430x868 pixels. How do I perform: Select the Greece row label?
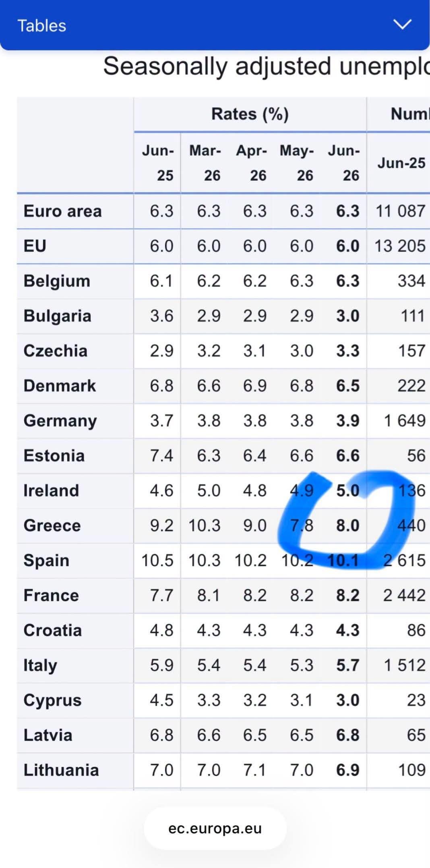click(x=52, y=525)
